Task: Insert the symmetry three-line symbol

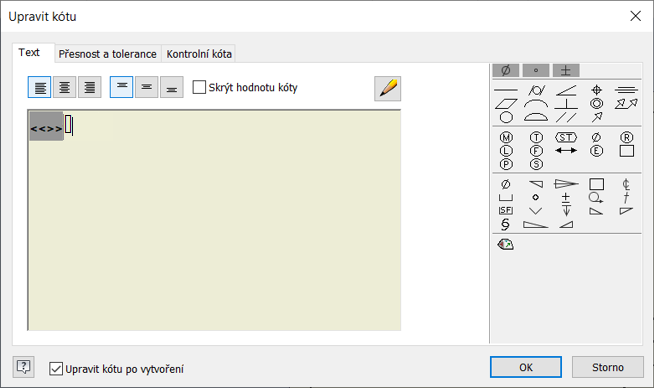Action: 626,90
